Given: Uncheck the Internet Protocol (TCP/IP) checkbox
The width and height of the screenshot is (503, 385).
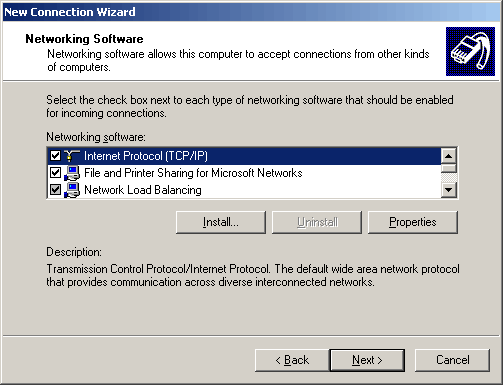Looking at the screenshot, I should pyautogui.click(x=55, y=156).
